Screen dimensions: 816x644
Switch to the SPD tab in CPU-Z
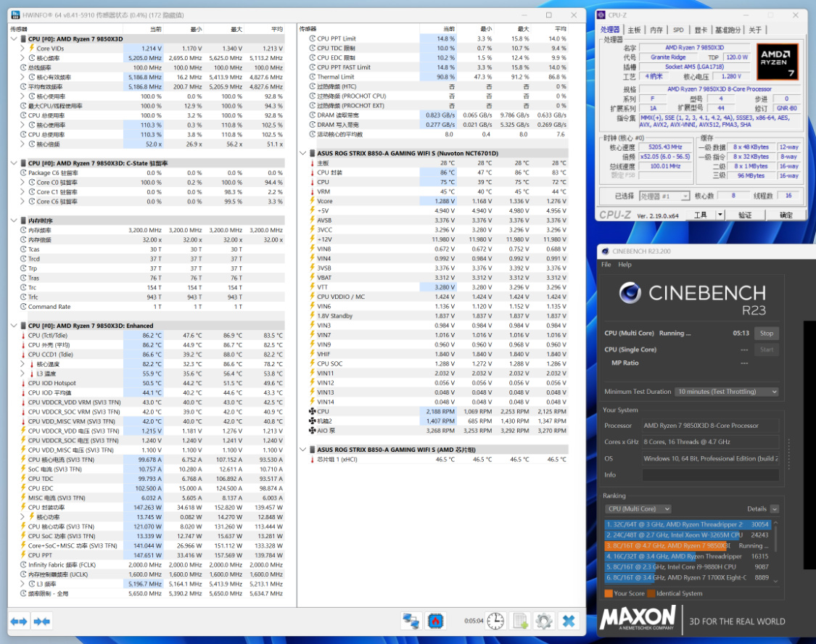click(678, 30)
